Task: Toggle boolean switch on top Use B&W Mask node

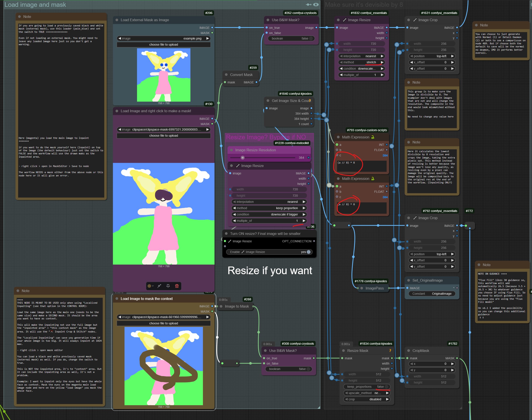Action: (x=311, y=38)
